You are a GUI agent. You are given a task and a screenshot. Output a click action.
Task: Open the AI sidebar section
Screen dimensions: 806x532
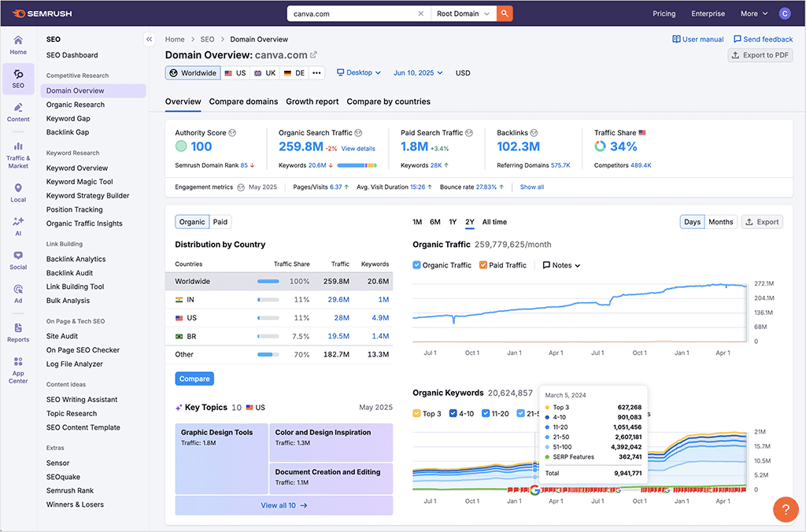click(18, 226)
